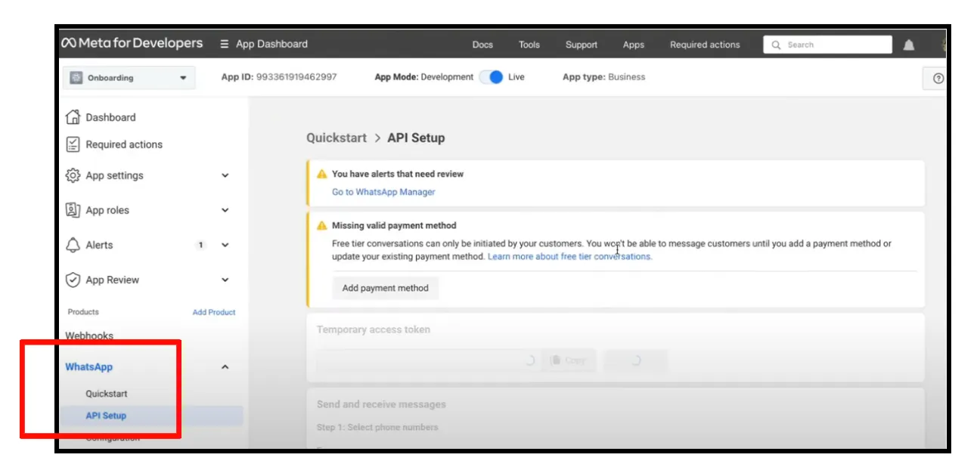Click the Temporary access token field
Viewport: 980px width, 464px height.
tap(426, 360)
